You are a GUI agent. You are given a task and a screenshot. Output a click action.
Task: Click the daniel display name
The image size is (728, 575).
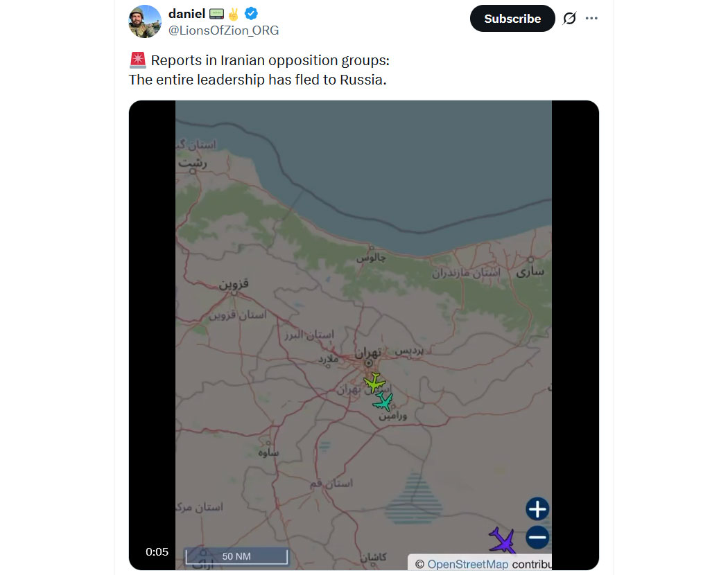click(187, 14)
